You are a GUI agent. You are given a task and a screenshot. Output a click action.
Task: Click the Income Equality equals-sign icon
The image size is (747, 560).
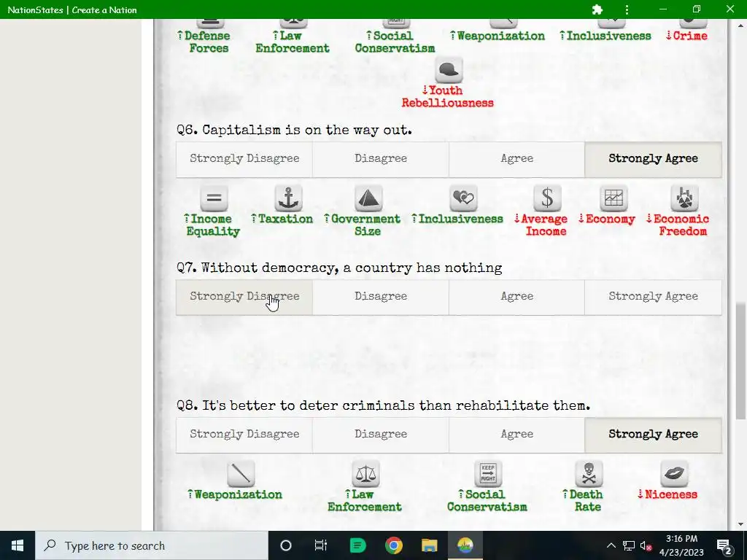(x=214, y=198)
